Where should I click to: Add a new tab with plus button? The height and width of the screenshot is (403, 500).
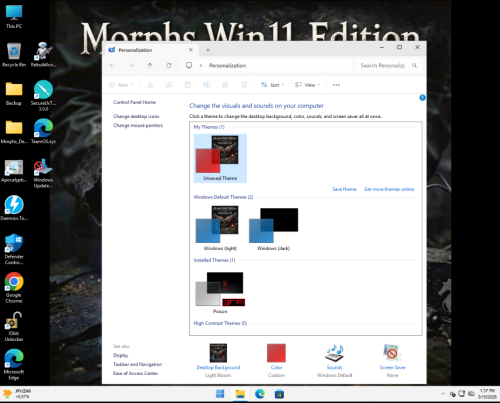(208, 50)
